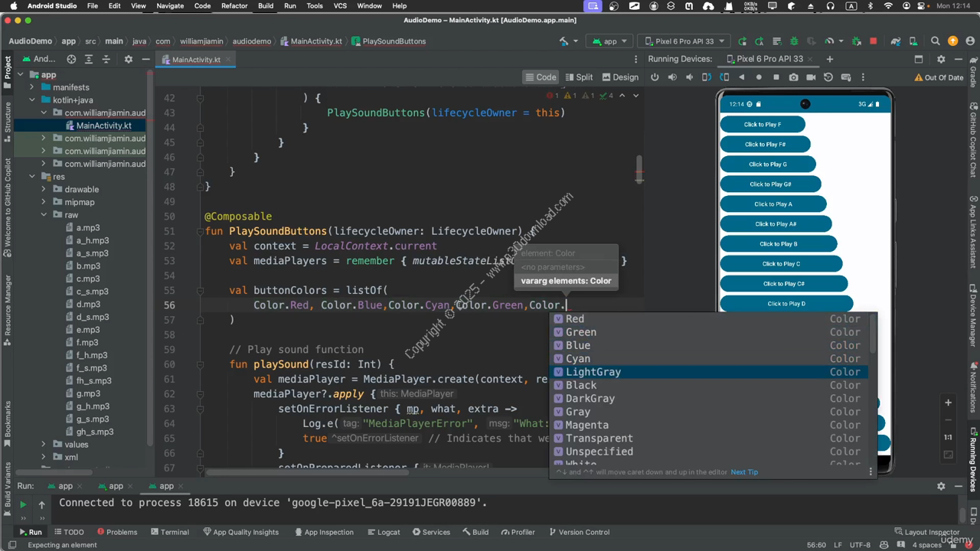Click the locate-file target icon in Project panel
The image size is (980, 551).
tap(71, 59)
